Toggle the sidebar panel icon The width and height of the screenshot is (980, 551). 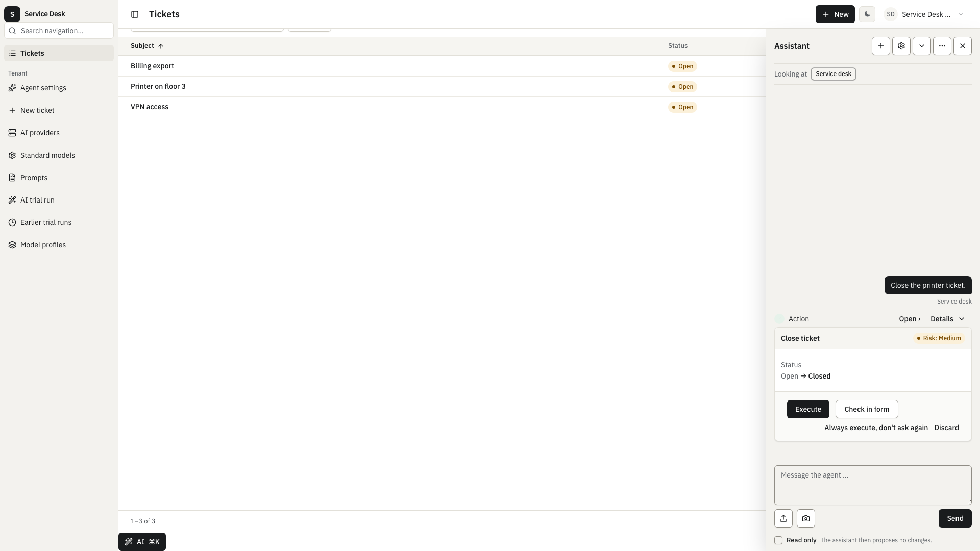[x=135, y=14]
